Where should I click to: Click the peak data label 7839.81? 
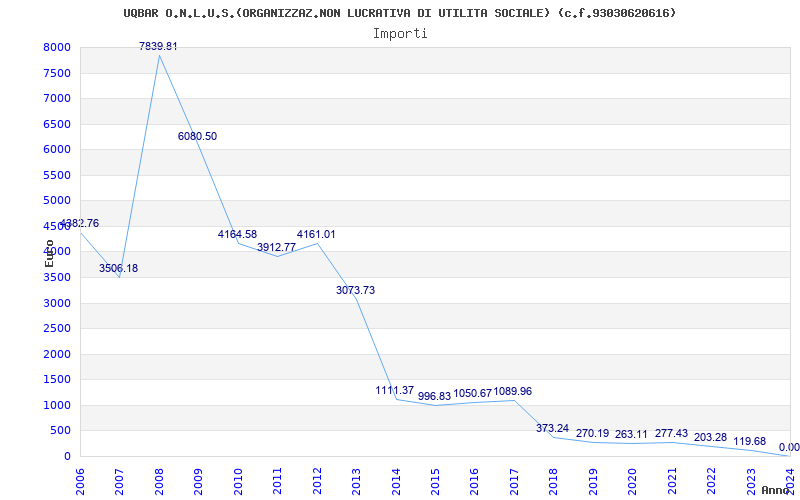(159, 46)
